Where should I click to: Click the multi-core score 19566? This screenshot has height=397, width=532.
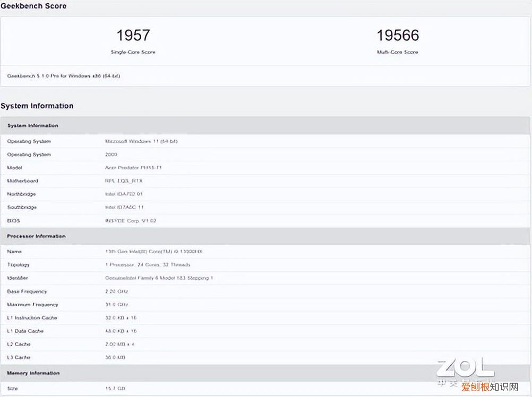(x=398, y=36)
